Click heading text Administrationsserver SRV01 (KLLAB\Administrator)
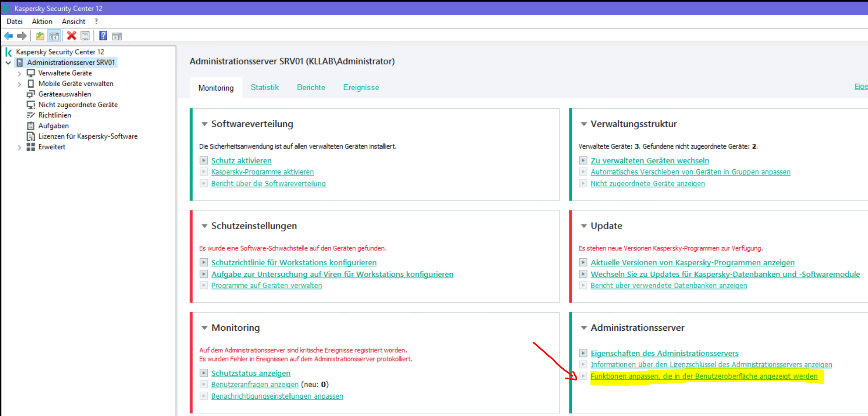The width and height of the screenshot is (868, 416). 292,61
